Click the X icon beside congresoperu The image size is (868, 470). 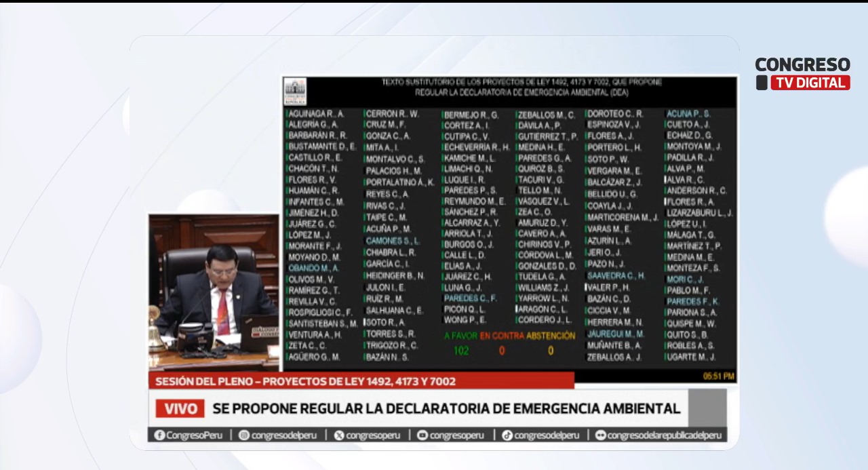(339, 435)
